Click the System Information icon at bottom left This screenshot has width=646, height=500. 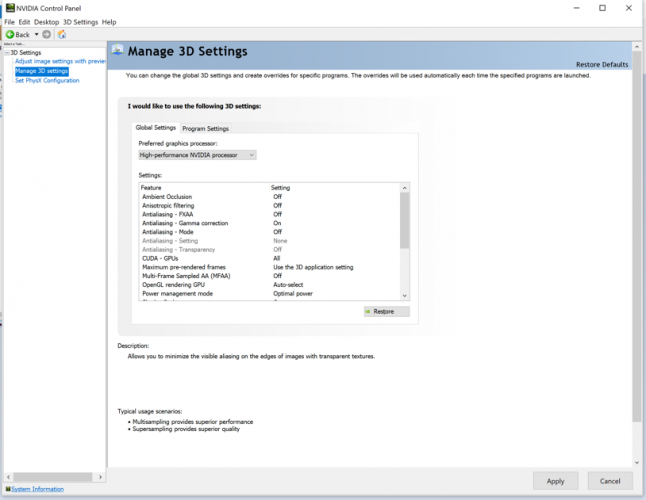pos(5,489)
